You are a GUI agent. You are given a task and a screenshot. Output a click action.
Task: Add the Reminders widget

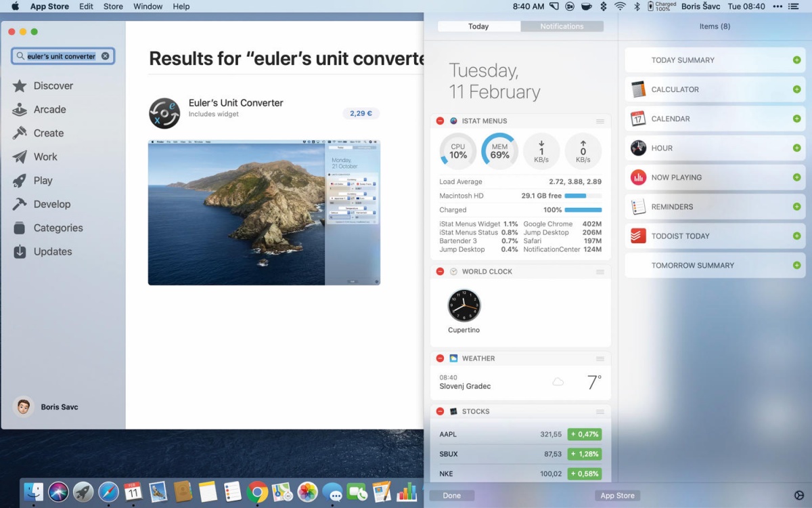pos(796,207)
